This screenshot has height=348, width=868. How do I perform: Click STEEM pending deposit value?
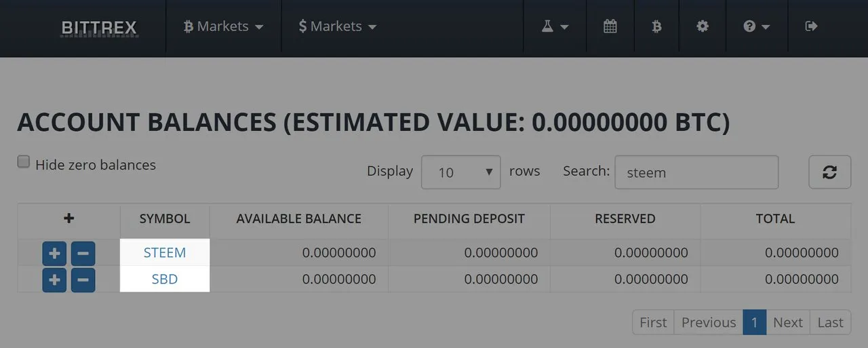[x=501, y=253]
